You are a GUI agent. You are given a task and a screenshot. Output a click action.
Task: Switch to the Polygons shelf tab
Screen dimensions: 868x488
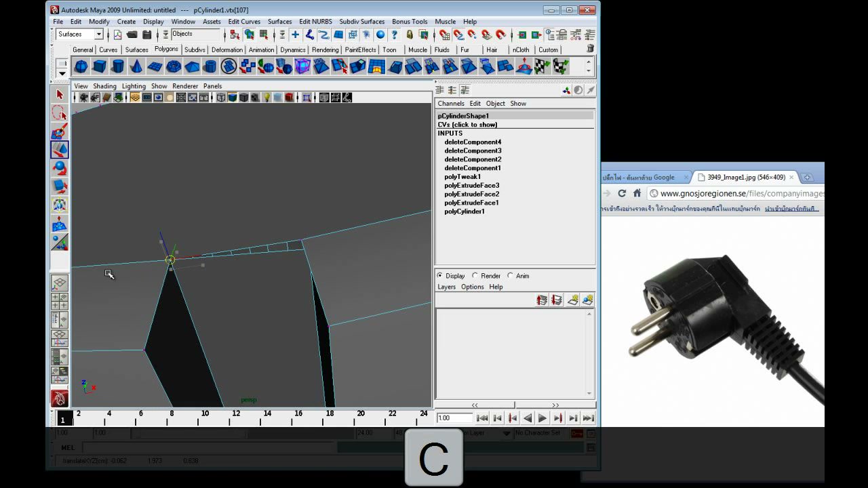click(x=166, y=49)
